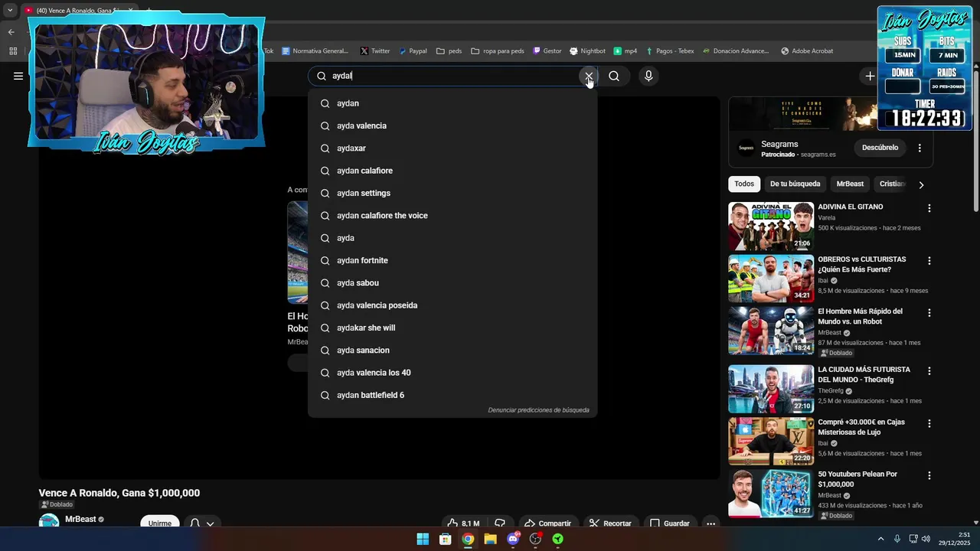The image size is (980, 551).
Task: Open the Gestor bookmark
Action: [547, 51]
